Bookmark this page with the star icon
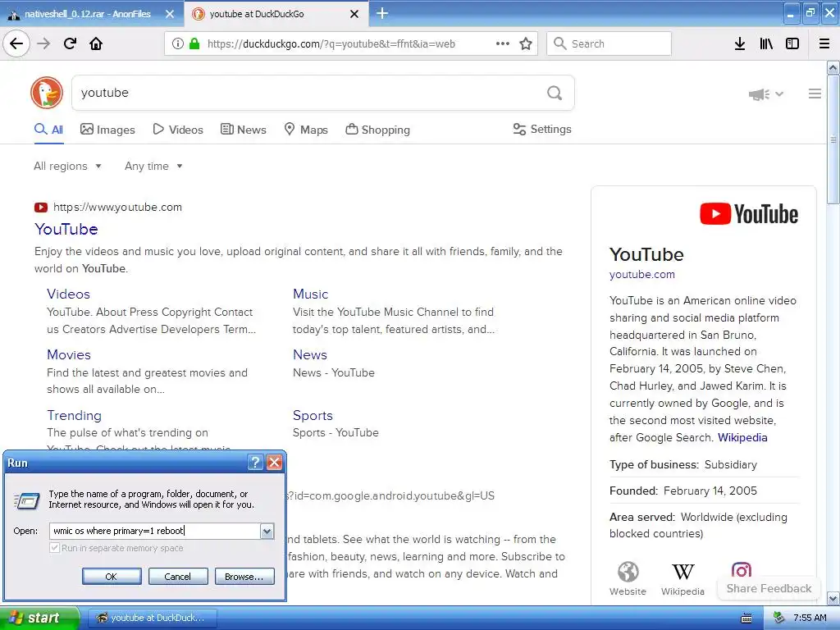Screen dimensions: 840x630 click(x=526, y=43)
